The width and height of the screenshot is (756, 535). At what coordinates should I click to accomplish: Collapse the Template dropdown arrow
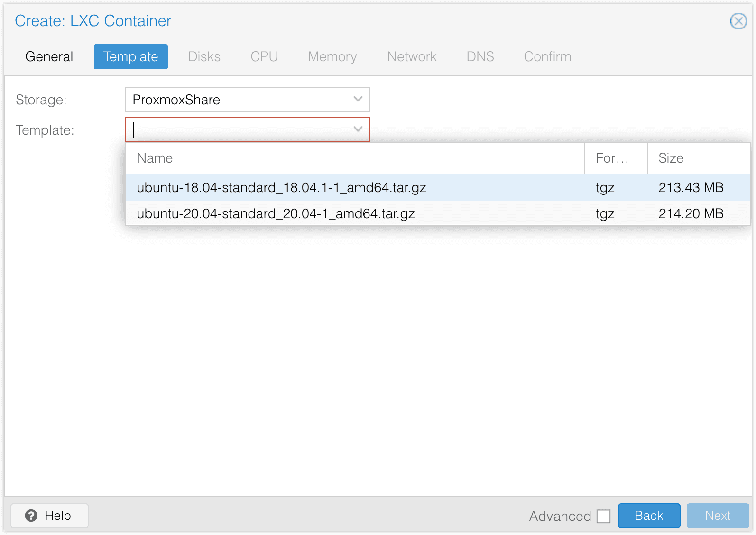358,129
